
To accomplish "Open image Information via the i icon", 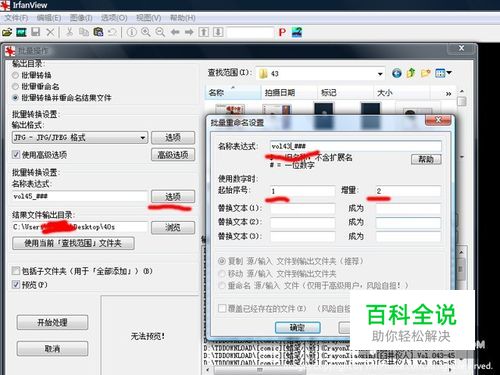I will [x=132, y=32].
